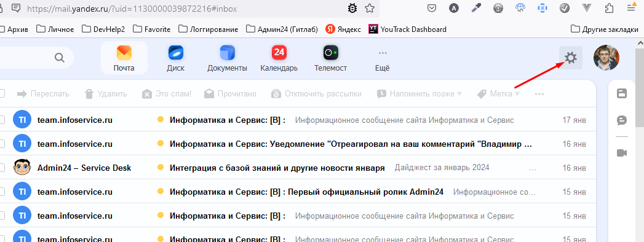Click Отключить рассылки toolbar button
The width and height of the screenshot is (644, 242).
(316, 94)
